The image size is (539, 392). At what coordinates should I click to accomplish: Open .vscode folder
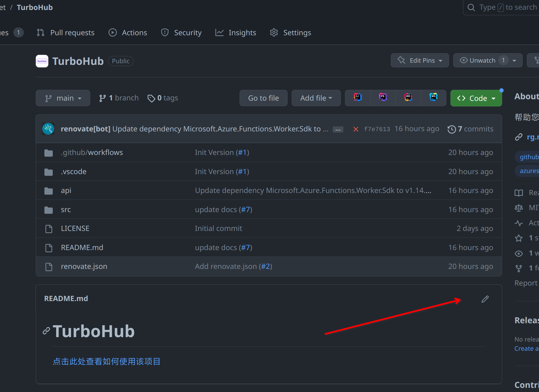[x=74, y=172]
